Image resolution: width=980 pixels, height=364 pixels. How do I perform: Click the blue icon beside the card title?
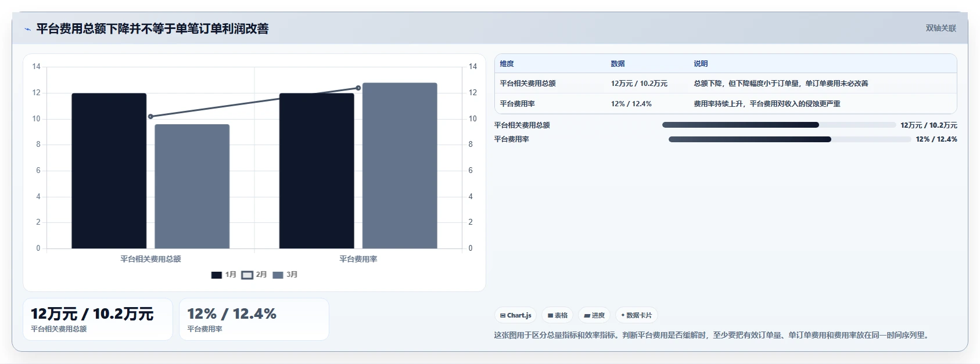(x=27, y=29)
